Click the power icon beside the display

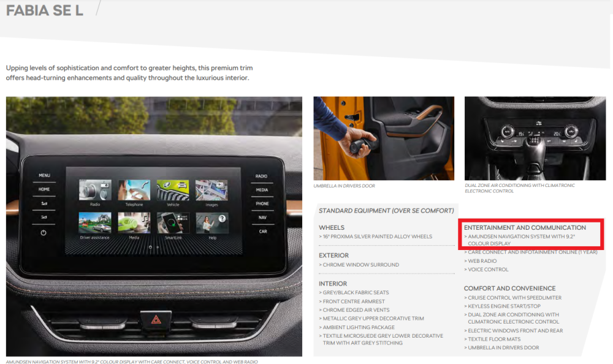click(x=44, y=233)
